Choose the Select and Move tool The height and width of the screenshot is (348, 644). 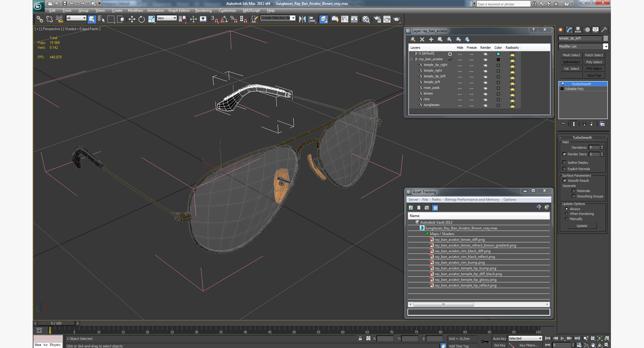132,19
